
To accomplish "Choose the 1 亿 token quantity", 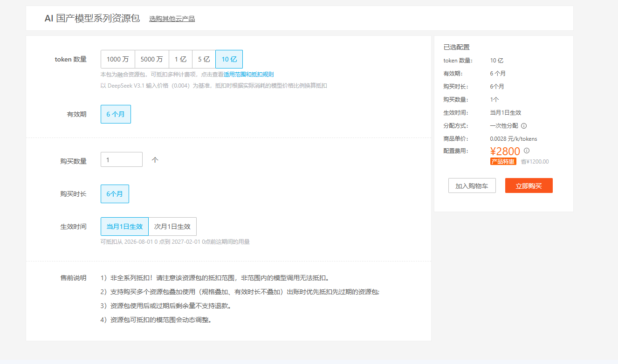I will (181, 59).
